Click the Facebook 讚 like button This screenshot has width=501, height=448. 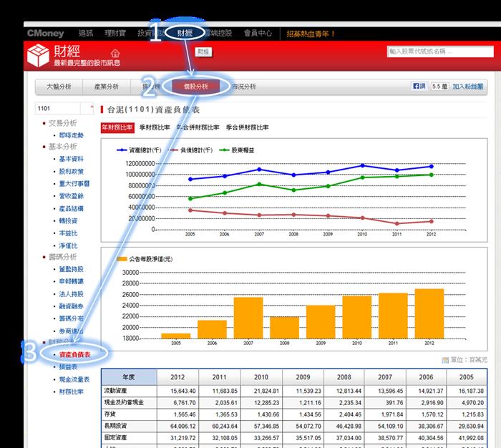click(x=419, y=87)
